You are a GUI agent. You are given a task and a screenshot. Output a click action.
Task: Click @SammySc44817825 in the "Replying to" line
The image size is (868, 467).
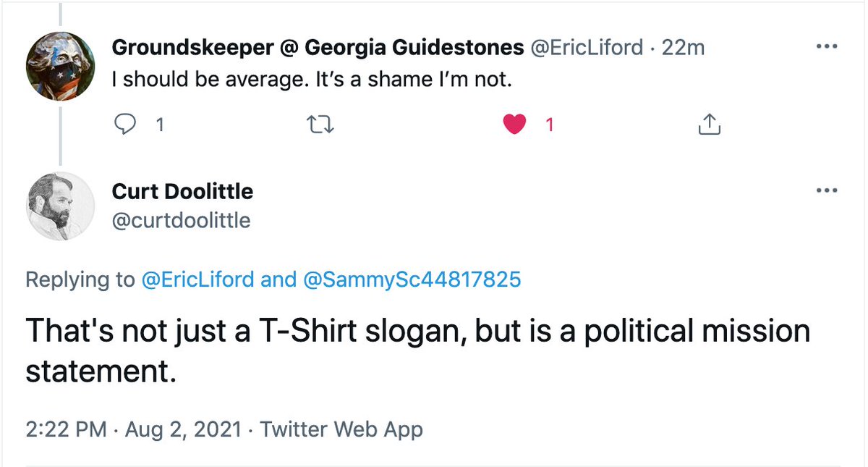coord(410,279)
